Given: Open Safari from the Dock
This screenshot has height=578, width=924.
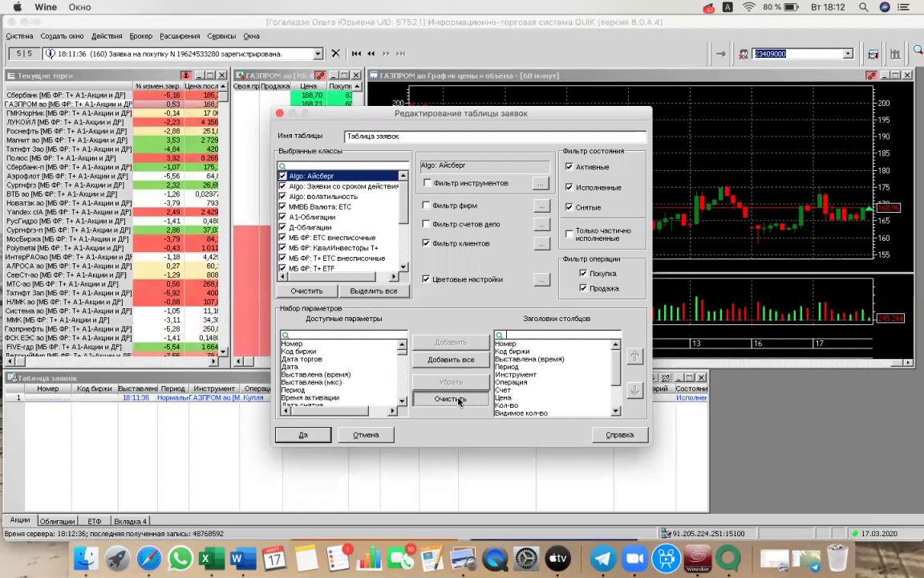Looking at the screenshot, I should pyautogui.click(x=148, y=558).
